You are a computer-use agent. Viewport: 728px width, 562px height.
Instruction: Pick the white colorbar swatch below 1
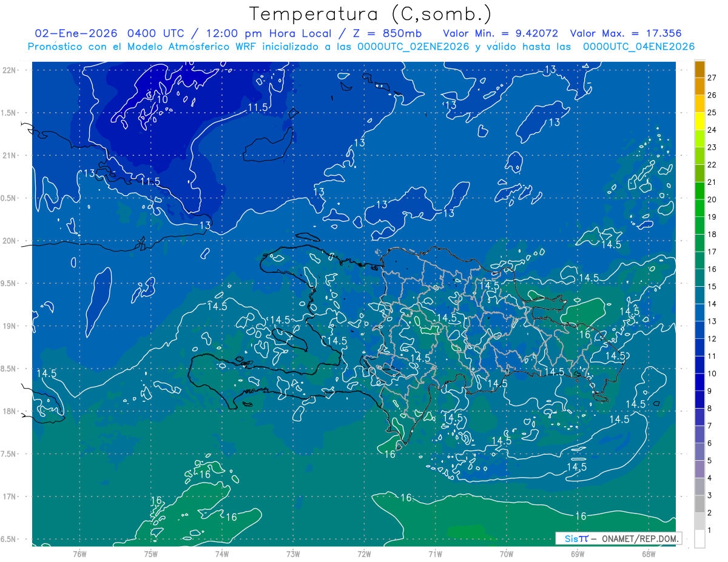[699, 539]
